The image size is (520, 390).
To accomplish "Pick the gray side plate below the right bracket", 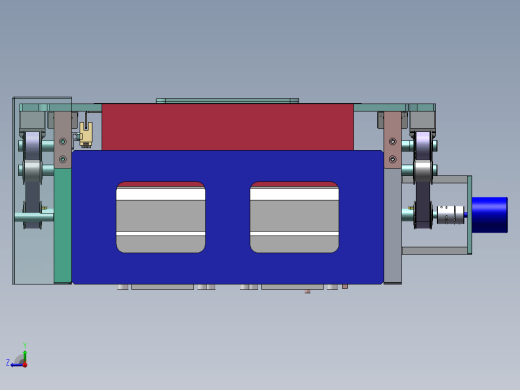I will tap(393, 226).
